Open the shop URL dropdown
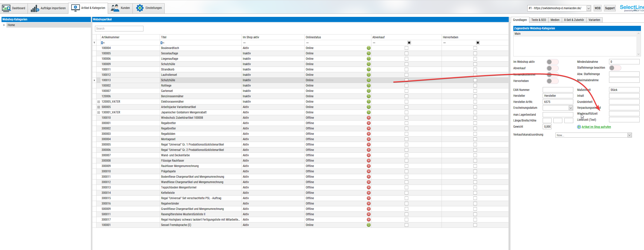Viewport: 644px width, 250px height. coord(588,8)
